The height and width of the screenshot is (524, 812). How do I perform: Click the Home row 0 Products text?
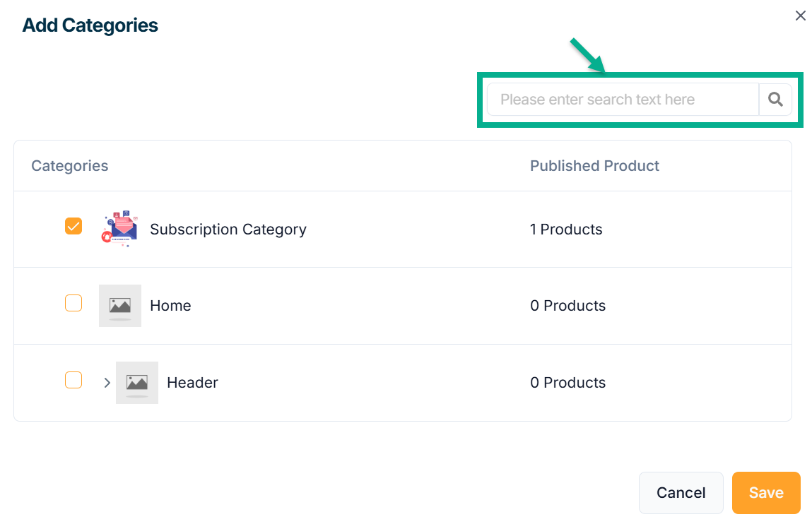coord(567,306)
